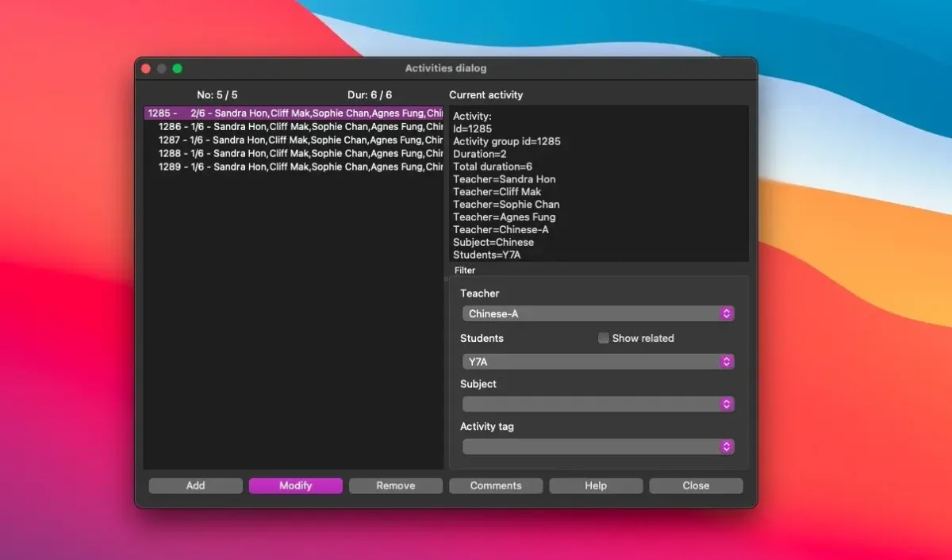Click the 'Teacher=Sophie Chan' line
Image resolution: width=952 pixels, height=560 pixels.
point(506,205)
